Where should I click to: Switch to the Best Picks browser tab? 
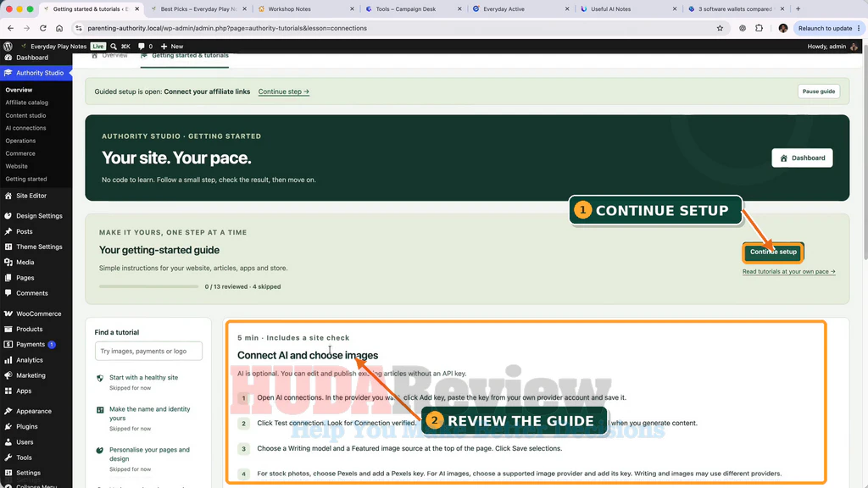[198, 8]
